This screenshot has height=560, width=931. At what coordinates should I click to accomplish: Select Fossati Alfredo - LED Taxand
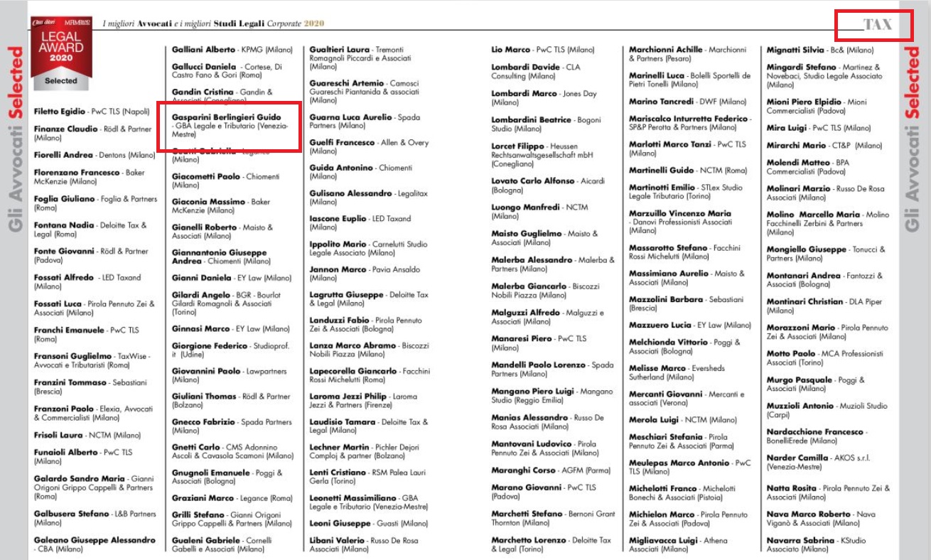click(x=87, y=281)
